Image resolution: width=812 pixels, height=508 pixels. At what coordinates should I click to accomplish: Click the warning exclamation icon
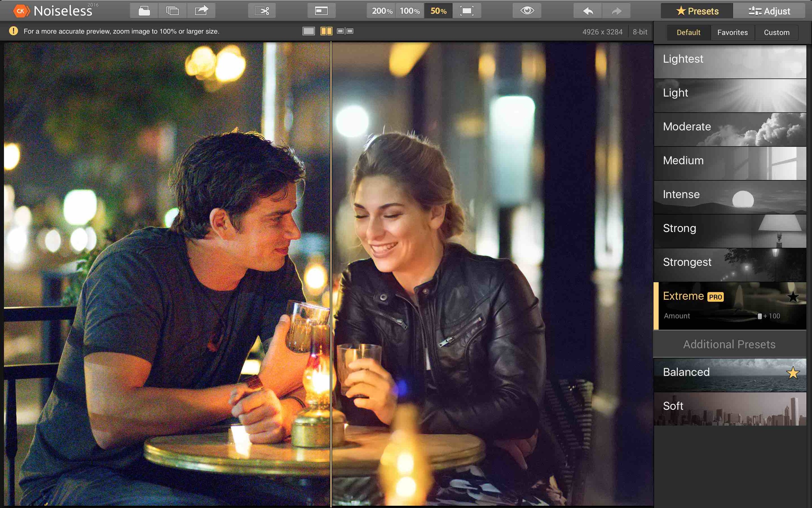[x=13, y=31]
